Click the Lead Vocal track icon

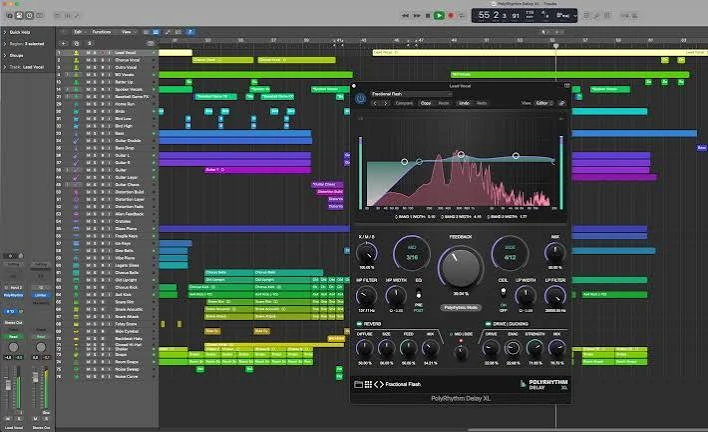[76, 53]
